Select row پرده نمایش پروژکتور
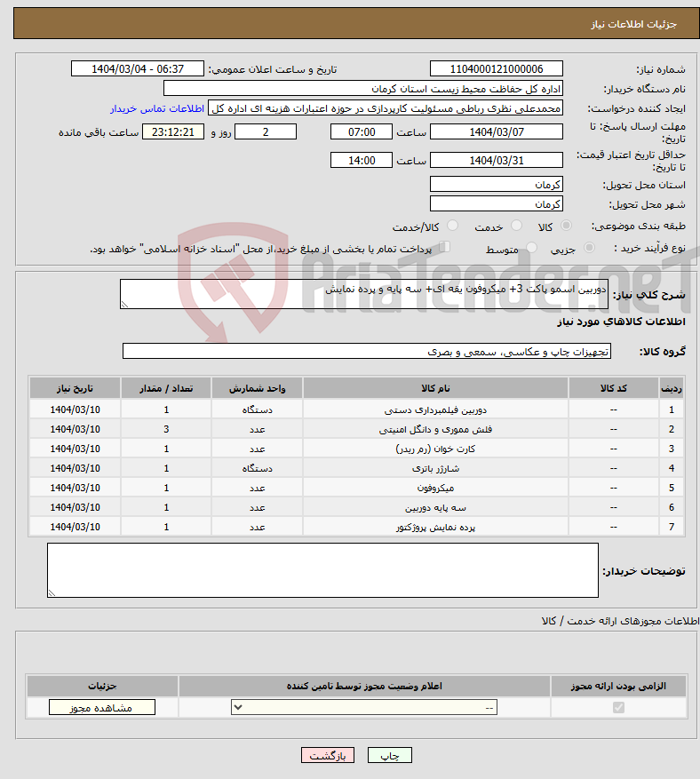This screenshot has width=700, height=779. click(357, 527)
